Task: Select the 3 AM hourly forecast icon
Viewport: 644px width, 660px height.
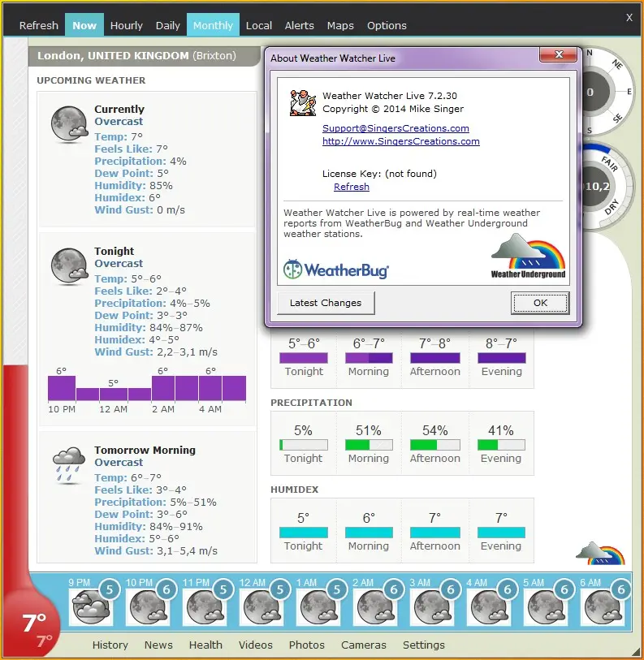Action: (x=432, y=607)
